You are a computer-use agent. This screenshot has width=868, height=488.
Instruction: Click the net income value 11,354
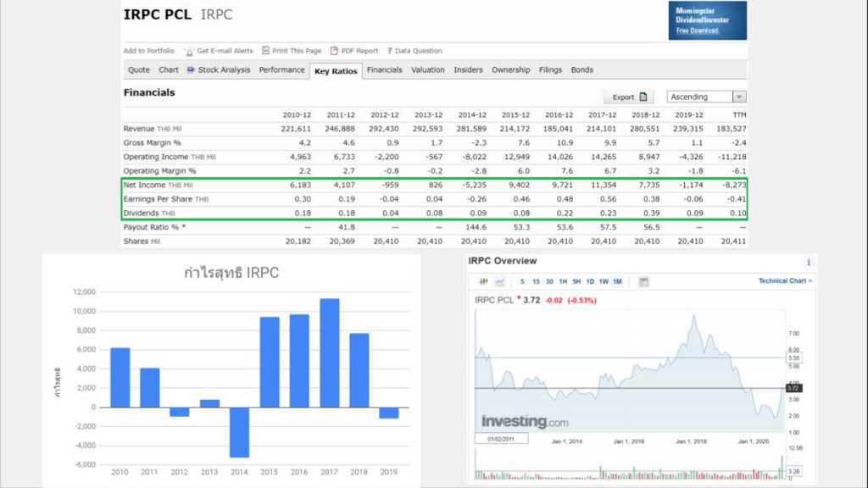click(603, 186)
